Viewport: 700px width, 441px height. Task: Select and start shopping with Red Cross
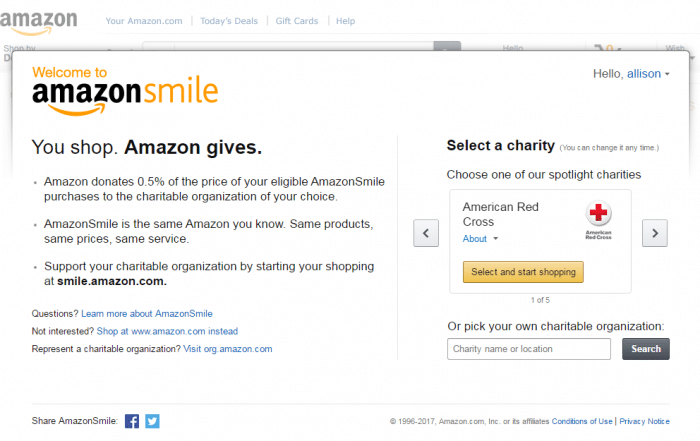coord(523,272)
